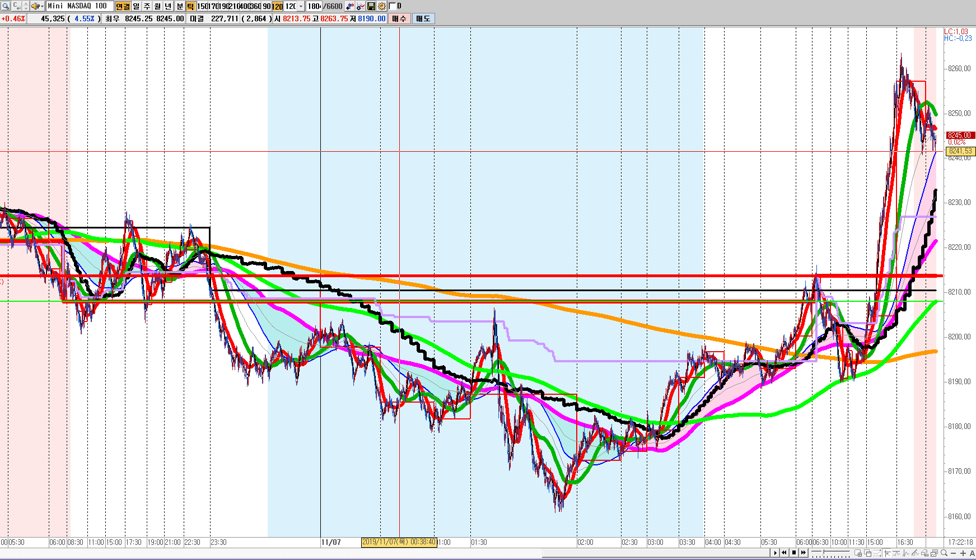The width and height of the screenshot is (976, 560).
Task: Toggle the 연결 continuous contract button
Action: (123, 6)
